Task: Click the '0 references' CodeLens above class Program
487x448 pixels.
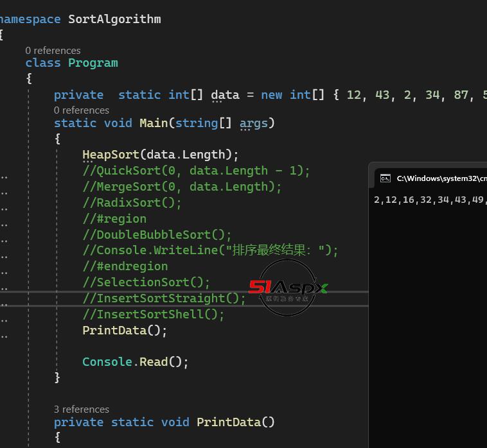Action: [53, 51]
